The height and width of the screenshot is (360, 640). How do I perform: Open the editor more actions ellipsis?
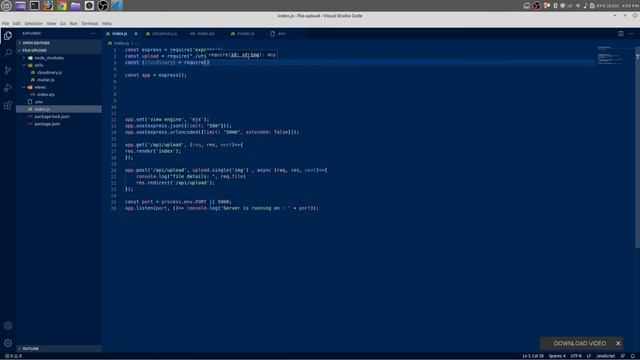coord(631,33)
